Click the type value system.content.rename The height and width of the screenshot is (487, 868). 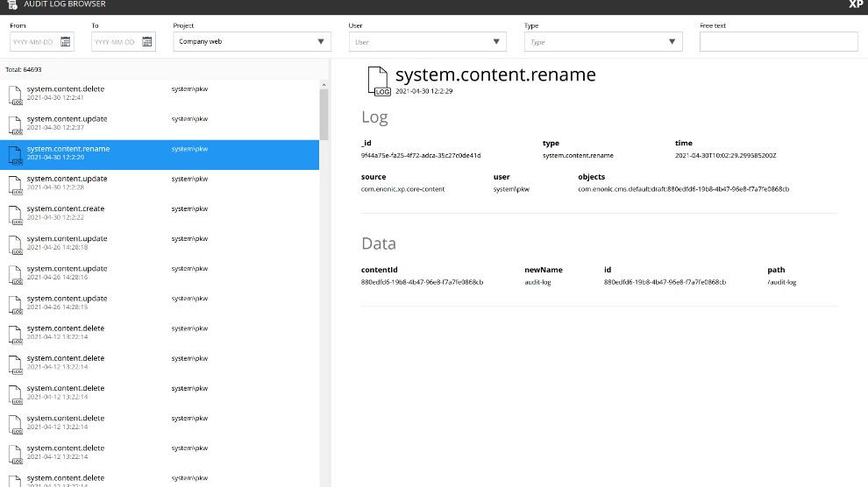[578, 155]
